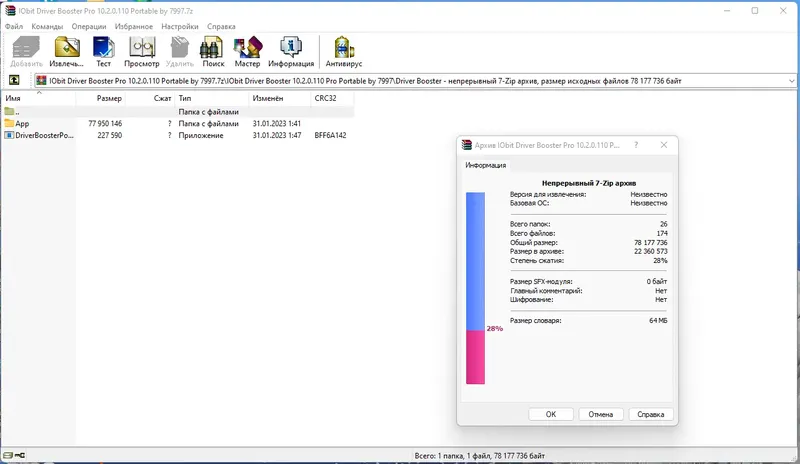Open the Поиск binoculars tool
800x464 pixels.
coord(212,47)
